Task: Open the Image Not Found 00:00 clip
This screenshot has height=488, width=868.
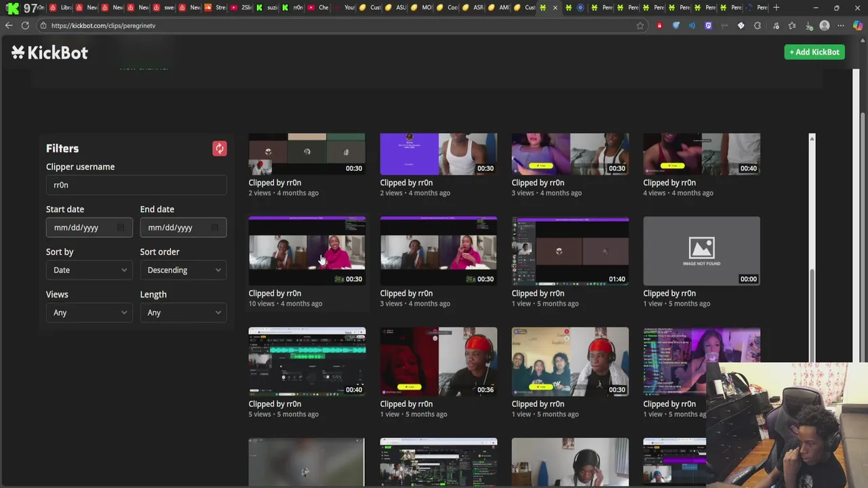Action: coord(701,251)
